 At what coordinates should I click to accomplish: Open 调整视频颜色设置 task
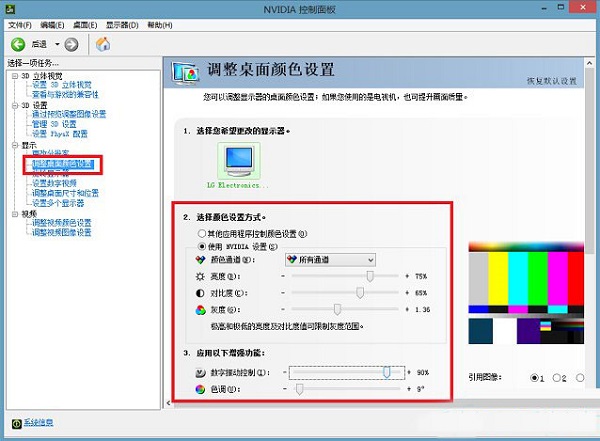tap(62, 223)
